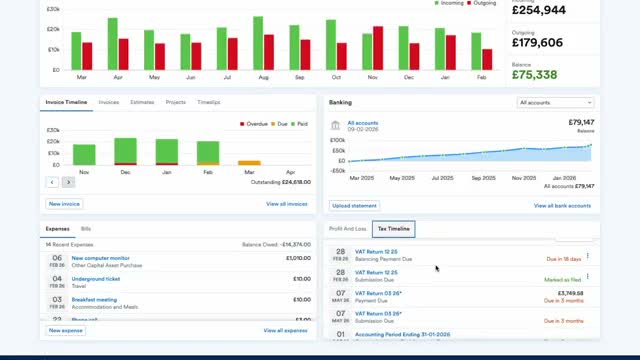Go to previous months in Invoice Timeline
This screenshot has width=640, height=360.
click(x=52, y=182)
